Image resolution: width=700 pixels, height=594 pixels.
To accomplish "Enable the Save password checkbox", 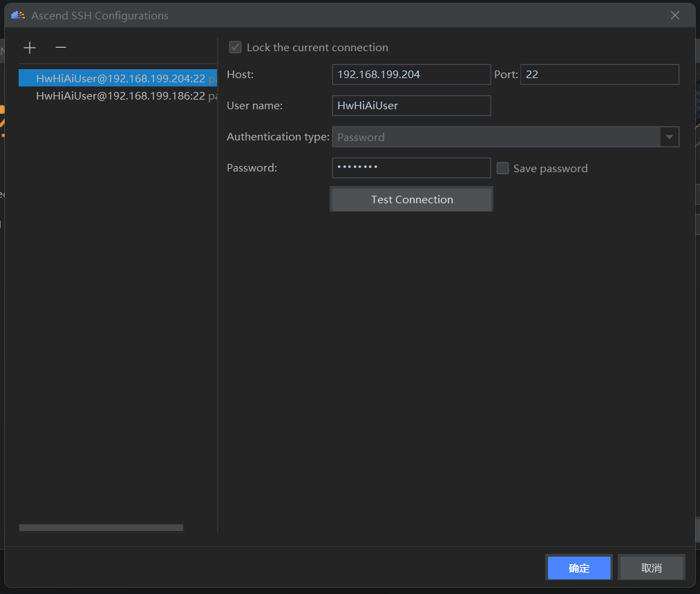I will pyautogui.click(x=503, y=168).
